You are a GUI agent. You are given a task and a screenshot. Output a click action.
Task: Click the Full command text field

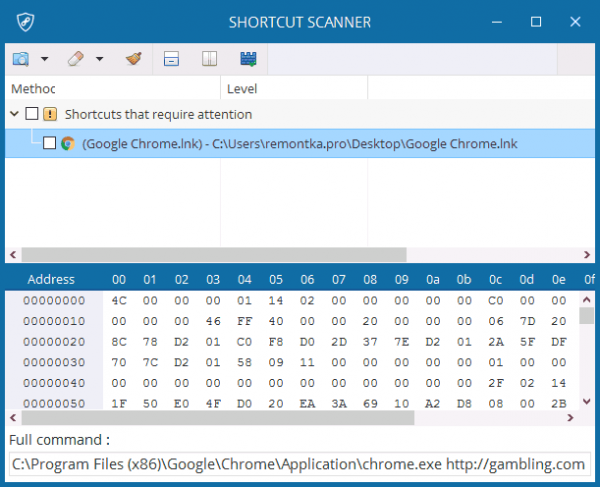(300, 464)
